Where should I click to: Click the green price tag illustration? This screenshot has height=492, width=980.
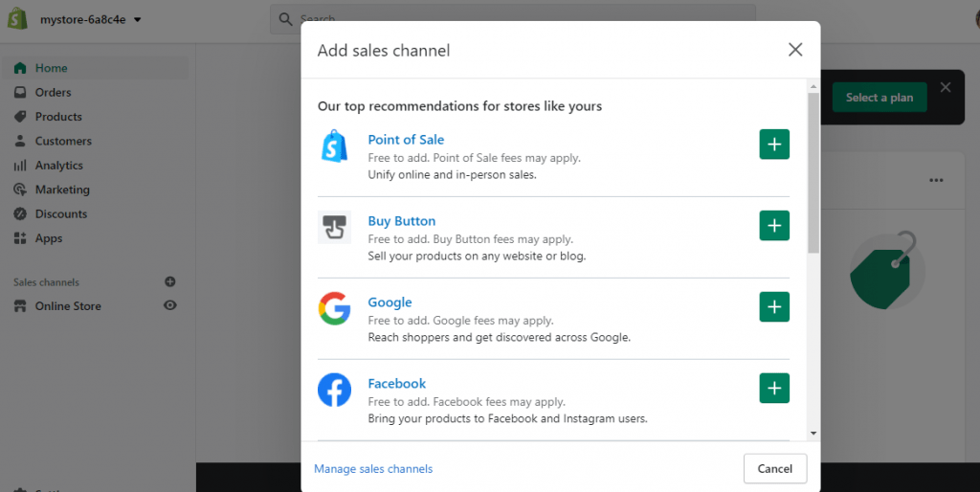click(885, 271)
